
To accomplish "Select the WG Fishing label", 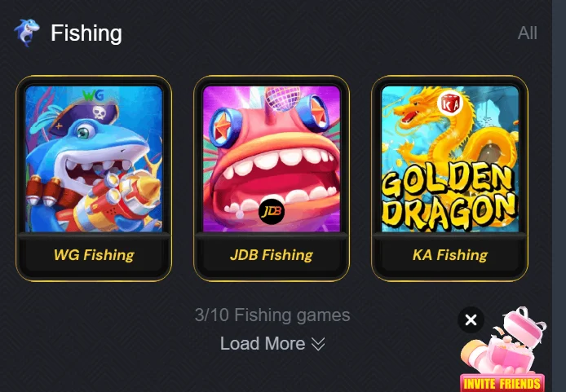I will pyautogui.click(x=94, y=255).
